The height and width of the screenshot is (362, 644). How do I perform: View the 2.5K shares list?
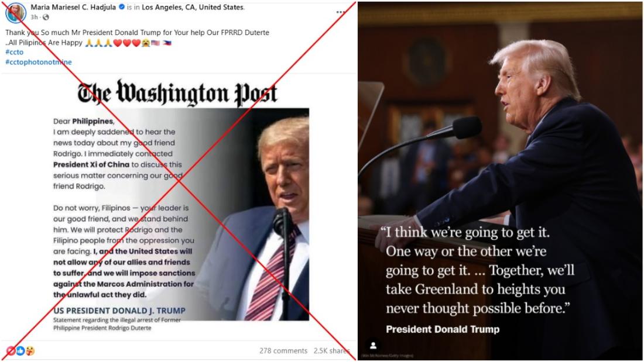331,350
